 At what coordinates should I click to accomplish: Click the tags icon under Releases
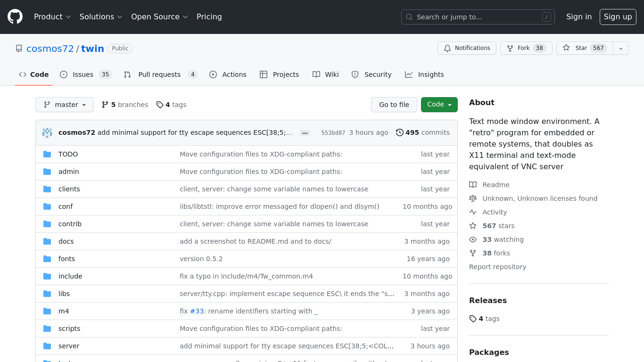tap(473, 319)
